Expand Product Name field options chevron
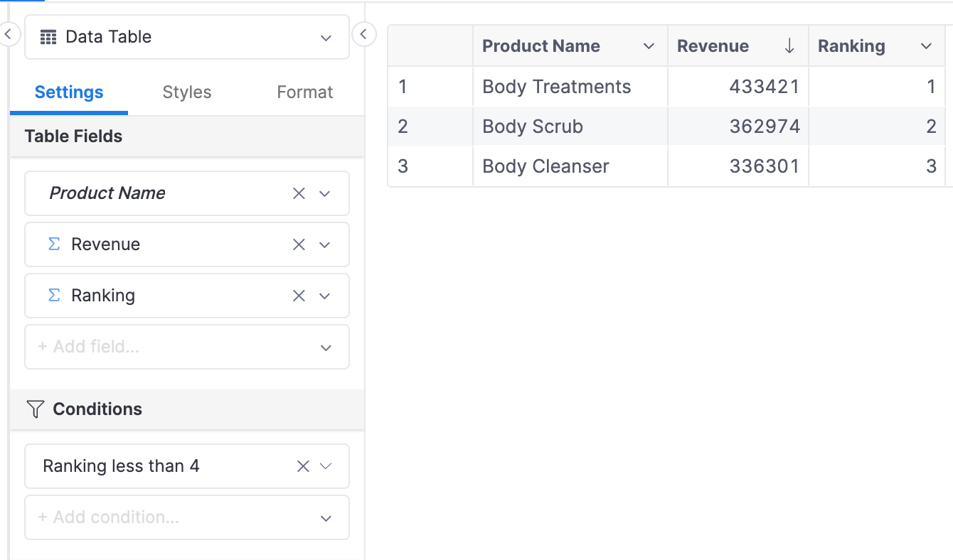Image resolution: width=953 pixels, height=560 pixels. click(x=325, y=193)
